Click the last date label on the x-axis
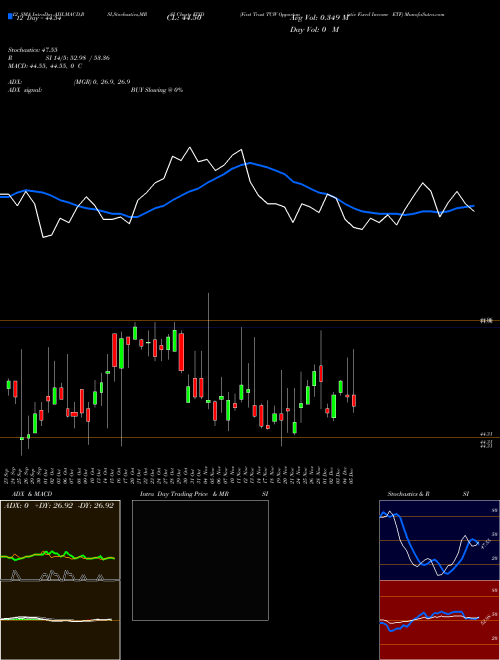Image resolution: width=500 pixels, height=660 pixels. click(351, 476)
